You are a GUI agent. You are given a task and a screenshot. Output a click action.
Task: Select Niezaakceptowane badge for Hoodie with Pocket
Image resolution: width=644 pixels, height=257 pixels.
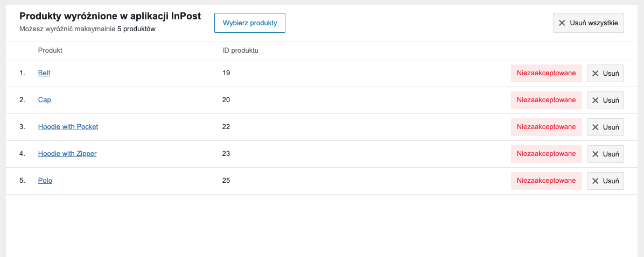(x=546, y=127)
